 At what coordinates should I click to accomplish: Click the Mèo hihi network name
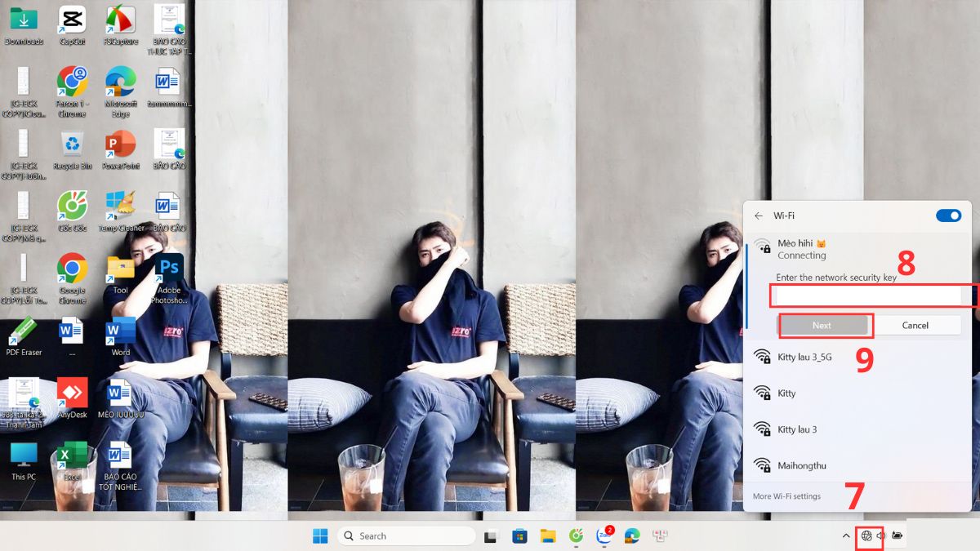[x=802, y=243]
